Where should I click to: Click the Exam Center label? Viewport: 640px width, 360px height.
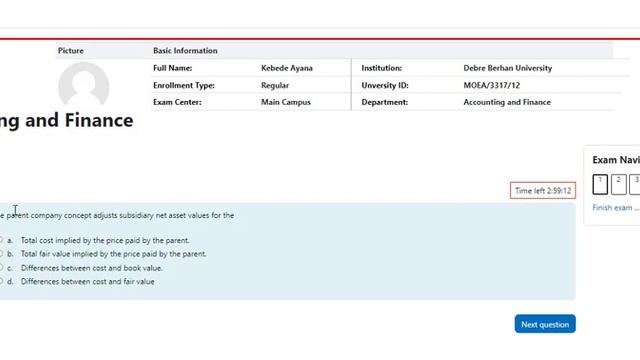click(x=177, y=102)
